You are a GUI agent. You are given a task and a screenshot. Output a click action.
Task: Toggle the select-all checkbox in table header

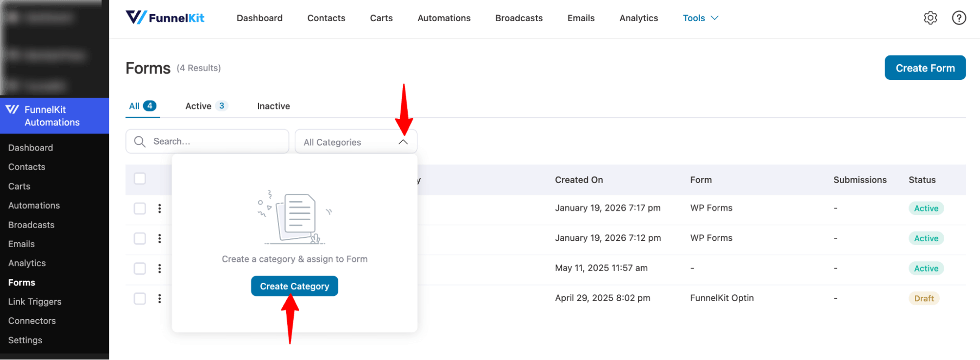(140, 179)
